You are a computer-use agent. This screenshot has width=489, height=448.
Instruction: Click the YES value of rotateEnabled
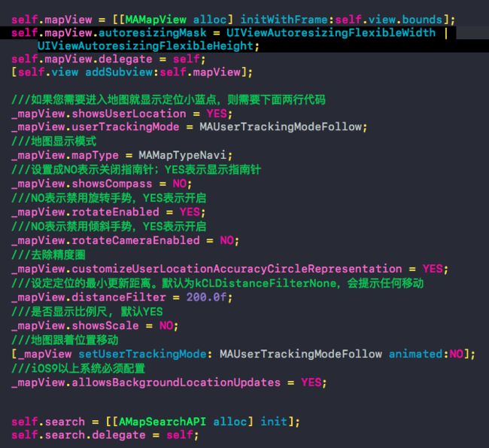coord(190,212)
